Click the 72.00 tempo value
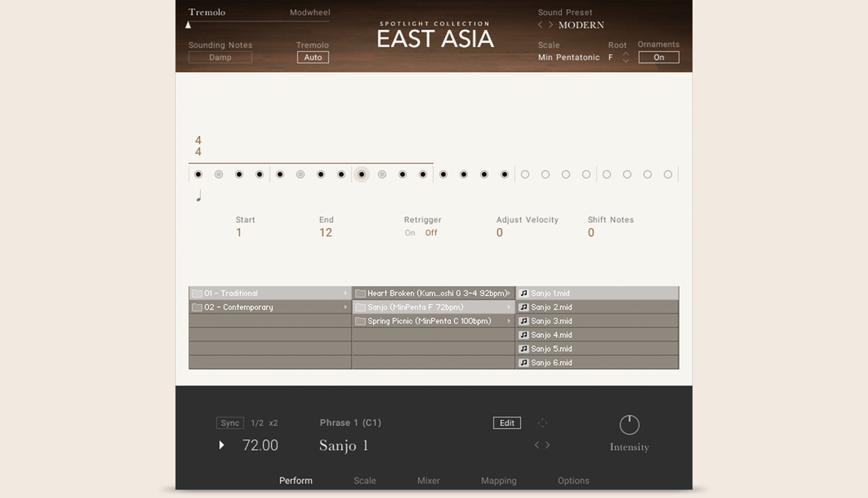The width and height of the screenshot is (868, 498). pos(260,445)
